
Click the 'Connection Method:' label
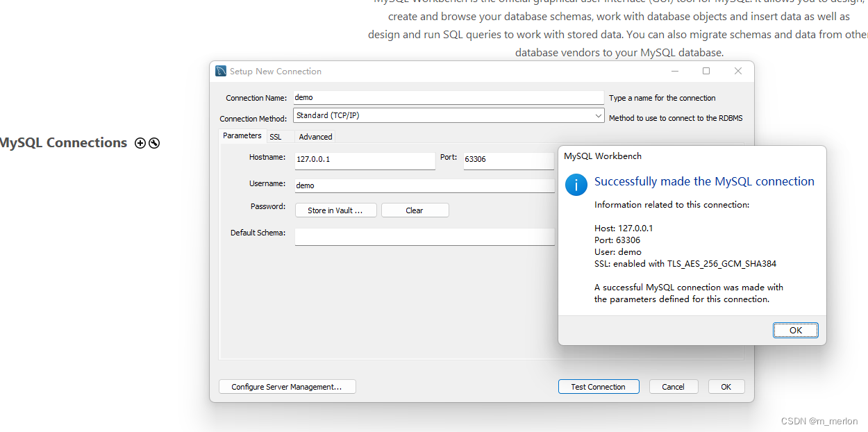coord(253,119)
